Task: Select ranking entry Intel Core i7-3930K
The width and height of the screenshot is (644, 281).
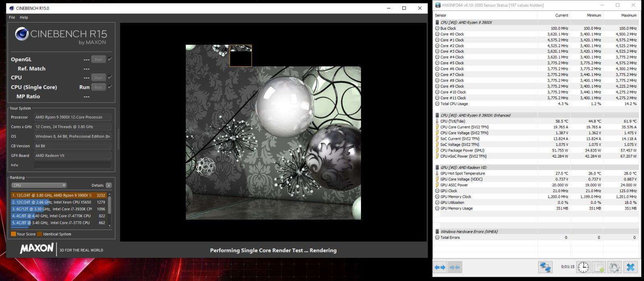Action: point(59,209)
